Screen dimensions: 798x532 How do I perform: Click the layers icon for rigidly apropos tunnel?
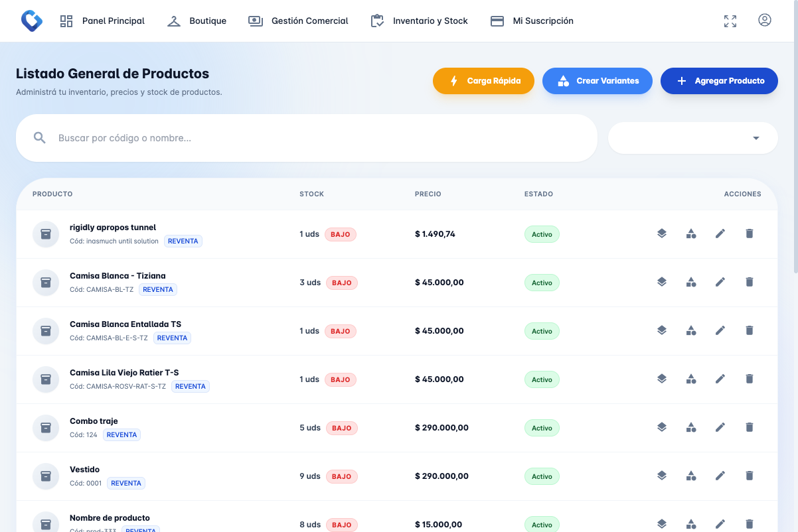pyautogui.click(x=662, y=233)
